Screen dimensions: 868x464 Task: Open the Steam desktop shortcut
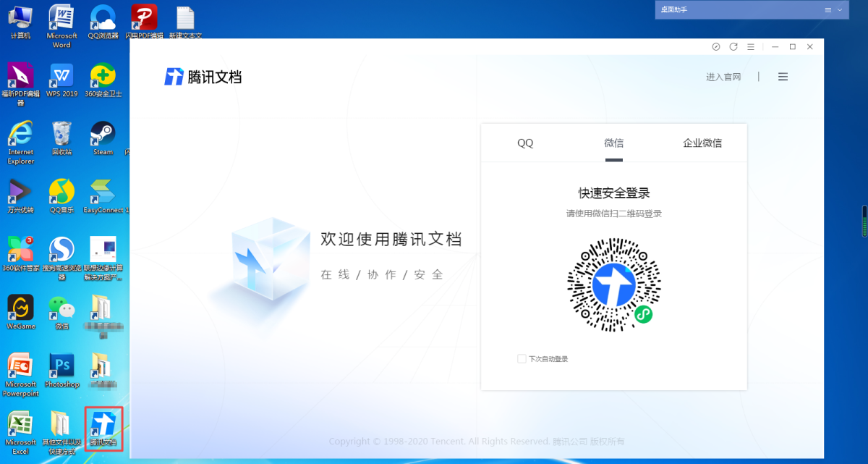[103, 135]
